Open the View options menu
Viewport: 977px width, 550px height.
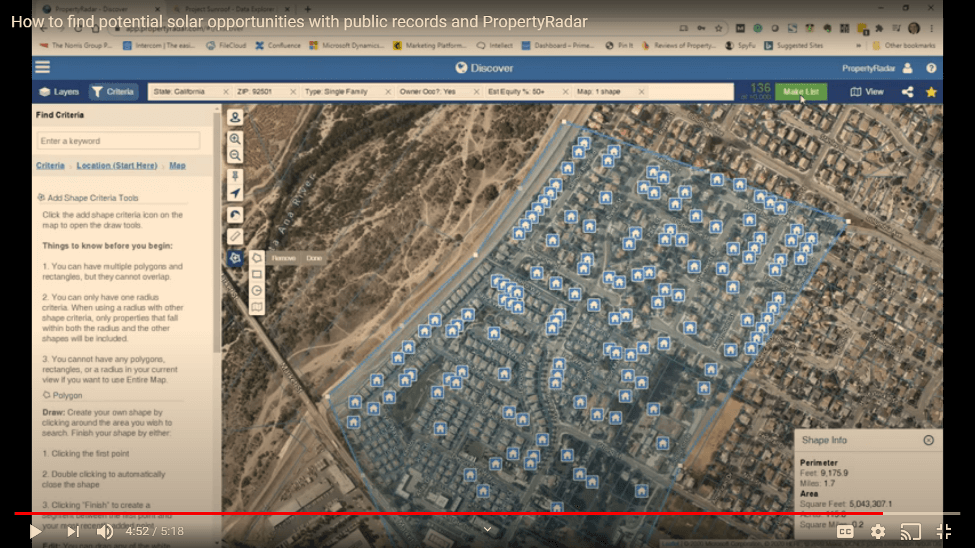867,92
